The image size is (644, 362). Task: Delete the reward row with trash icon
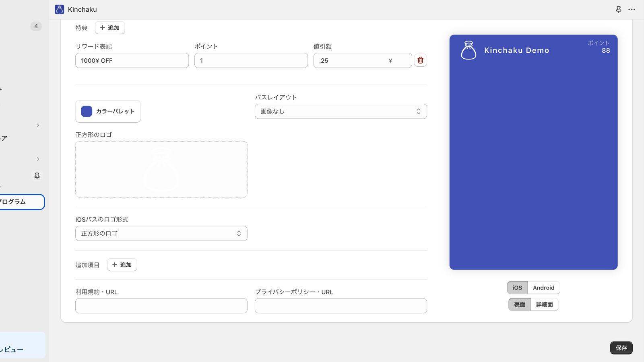pos(420,60)
